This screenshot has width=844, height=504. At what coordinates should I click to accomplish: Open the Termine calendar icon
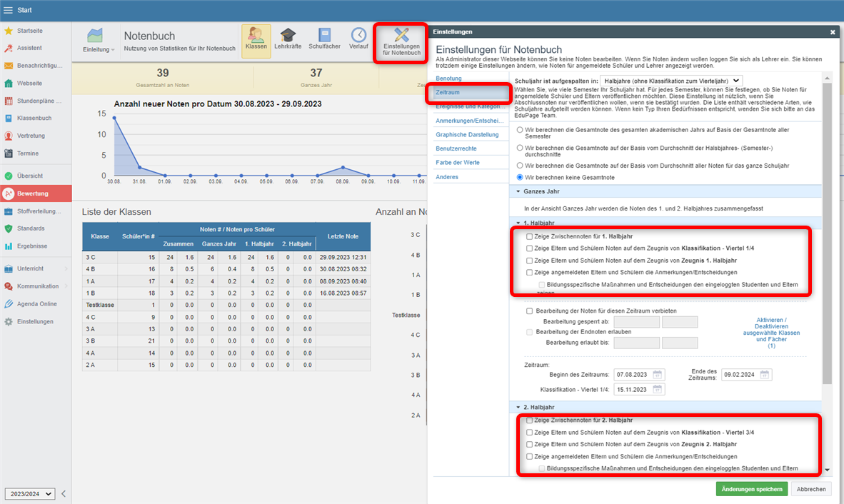(9, 153)
